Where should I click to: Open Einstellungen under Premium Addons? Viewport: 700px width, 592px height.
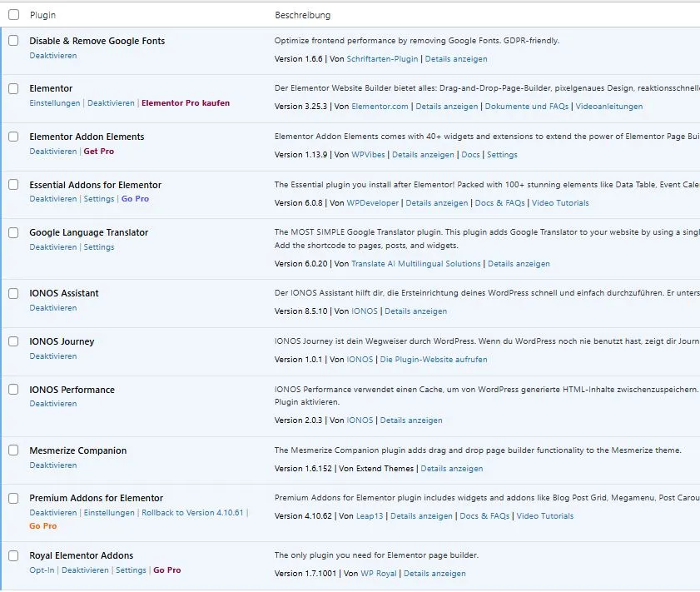109,513
